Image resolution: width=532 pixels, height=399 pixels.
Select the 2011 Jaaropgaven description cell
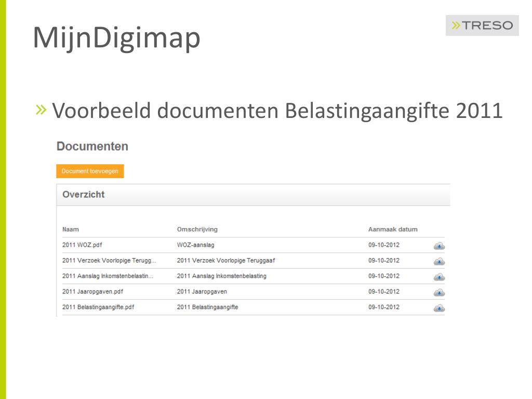tap(202, 292)
